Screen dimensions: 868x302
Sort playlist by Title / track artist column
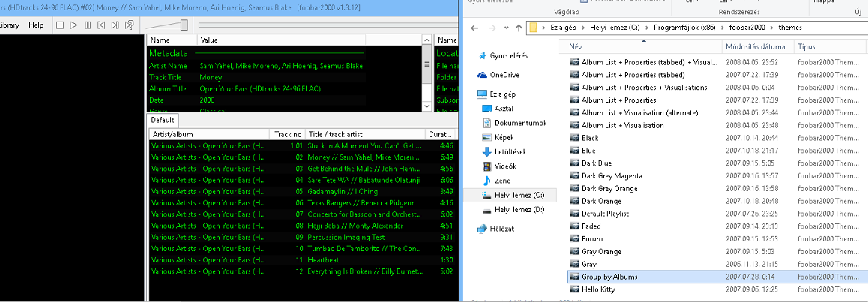(365, 134)
